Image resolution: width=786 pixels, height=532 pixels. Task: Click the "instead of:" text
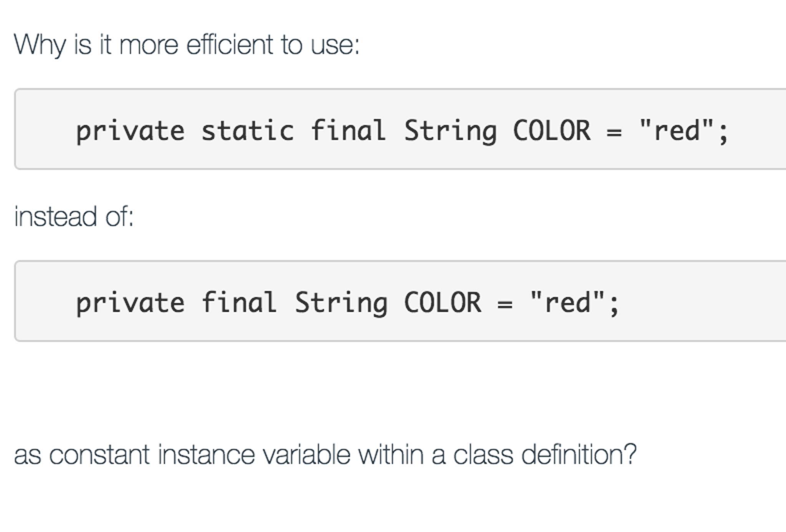tap(74, 217)
